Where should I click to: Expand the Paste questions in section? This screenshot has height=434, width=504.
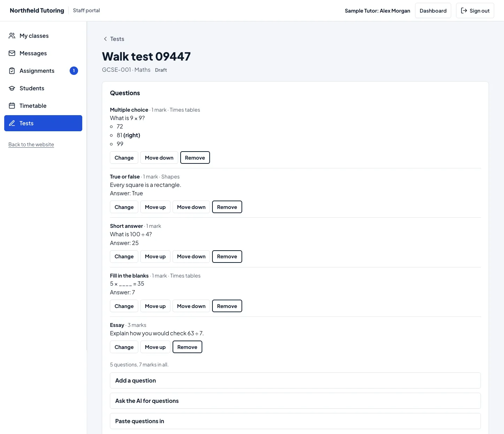click(x=295, y=421)
